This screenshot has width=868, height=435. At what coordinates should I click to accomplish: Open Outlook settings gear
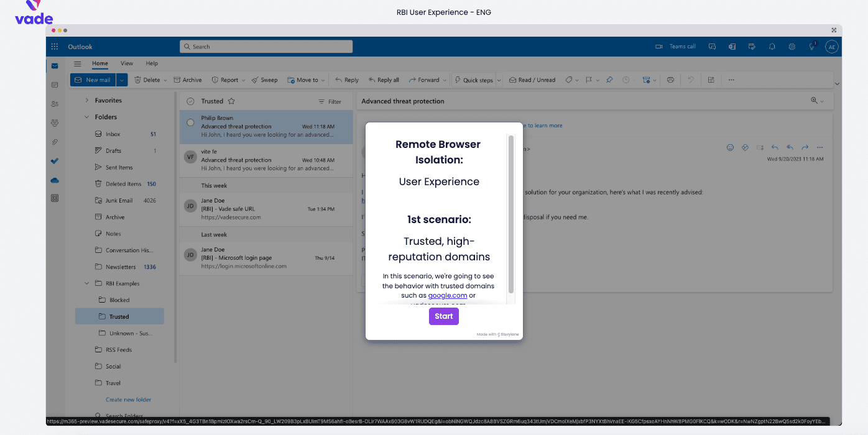tap(792, 47)
